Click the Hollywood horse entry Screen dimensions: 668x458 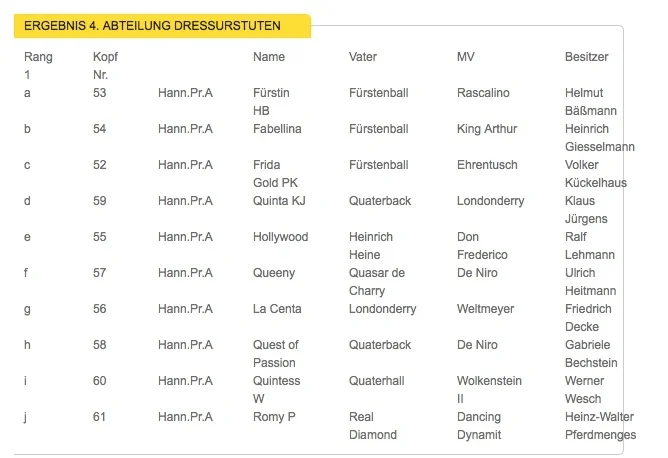point(280,237)
